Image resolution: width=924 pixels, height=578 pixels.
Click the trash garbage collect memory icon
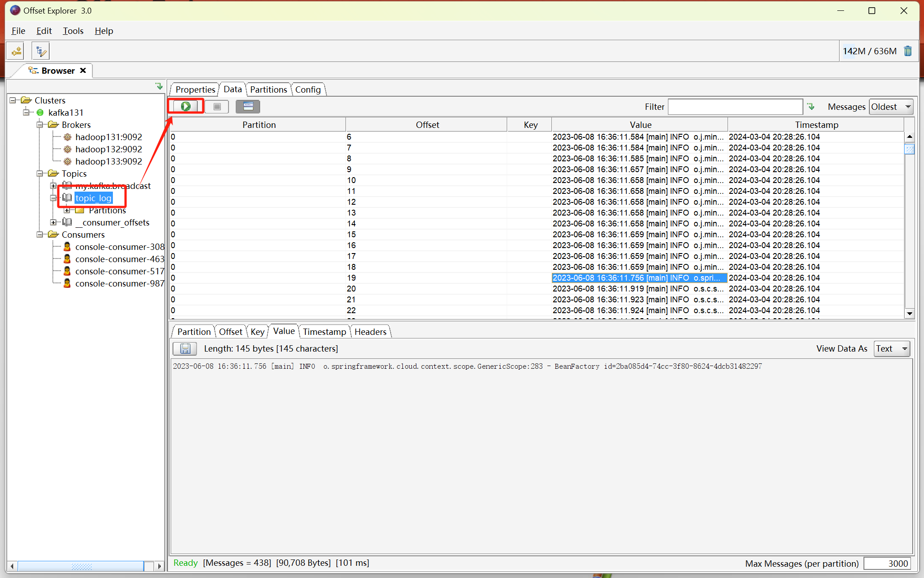pos(908,51)
